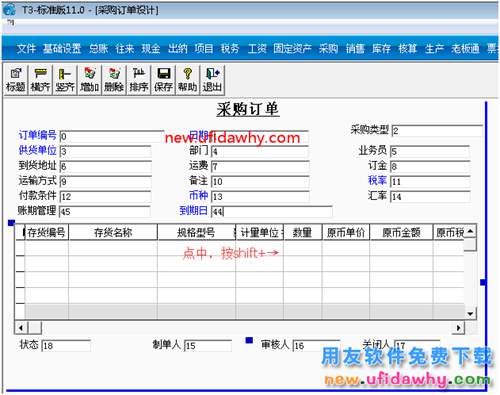
Task: Click the 存货名称 column header
Action: [x=113, y=232]
